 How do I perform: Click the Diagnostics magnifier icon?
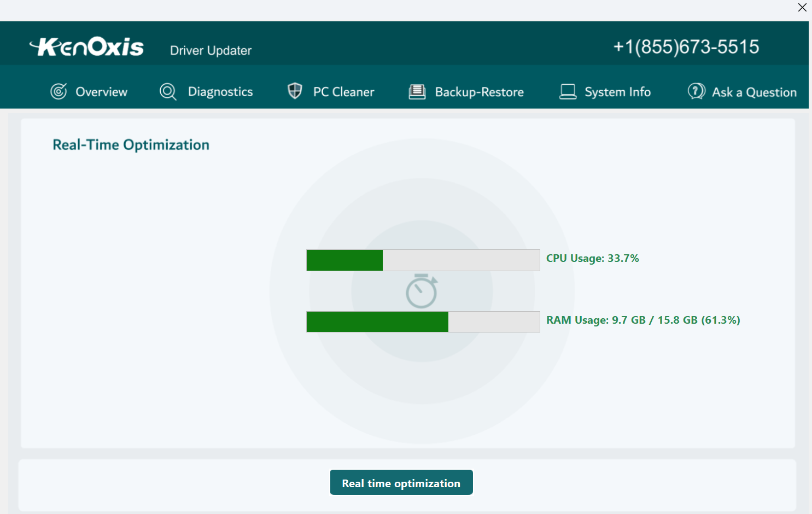tap(167, 91)
